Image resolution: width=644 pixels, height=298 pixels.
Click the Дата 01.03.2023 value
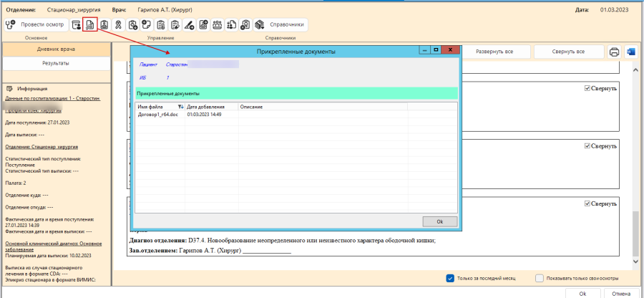(614, 9)
